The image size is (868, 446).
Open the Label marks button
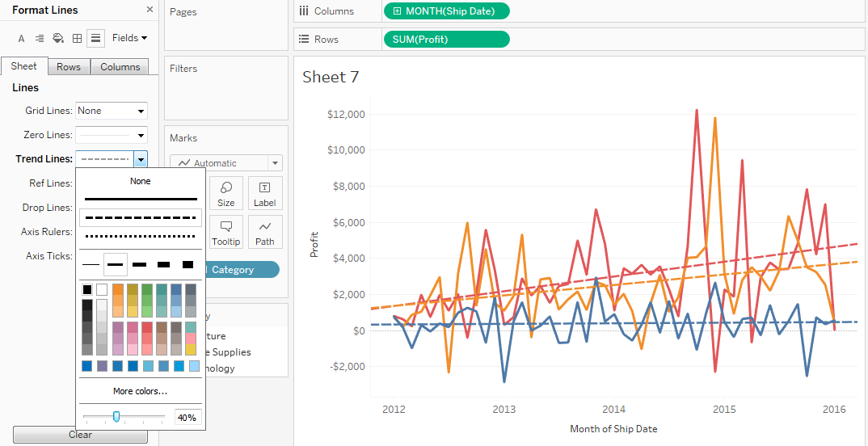coord(264,193)
